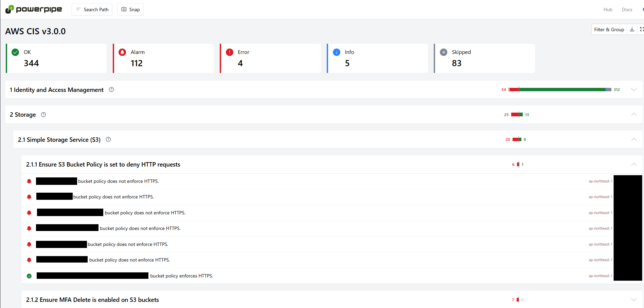Select the Alarm 112 summary card

pos(163,58)
